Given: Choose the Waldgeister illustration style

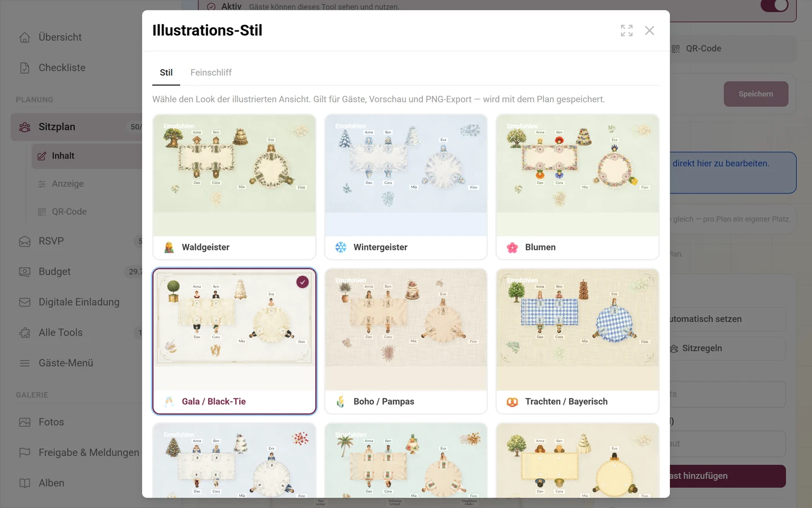Looking at the screenshot, I should tap(234, 187).
